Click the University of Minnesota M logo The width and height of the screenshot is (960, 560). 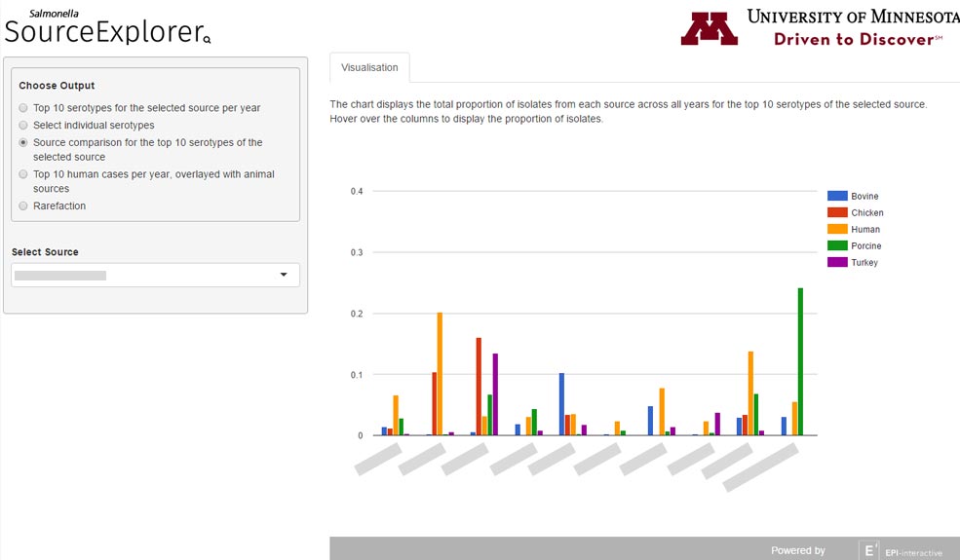[x=709, y=28]
